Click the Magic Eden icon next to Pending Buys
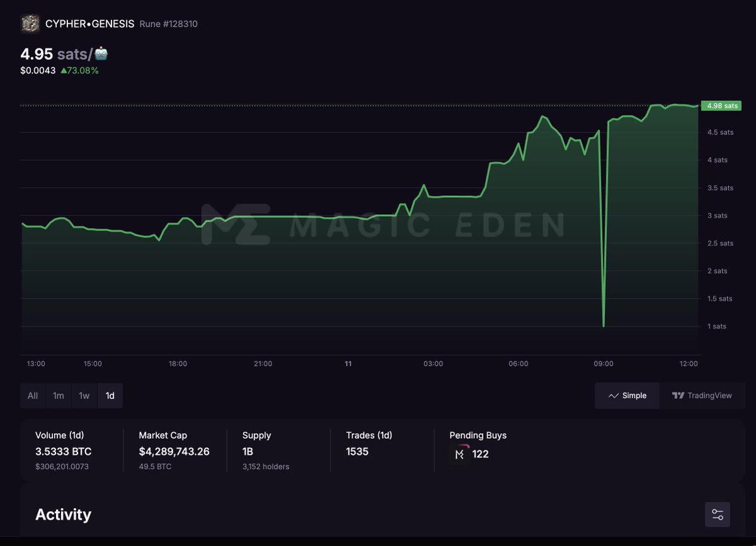 [459, 454]
